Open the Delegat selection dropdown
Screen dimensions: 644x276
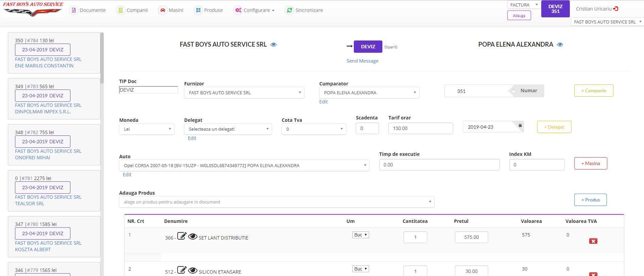228,129
